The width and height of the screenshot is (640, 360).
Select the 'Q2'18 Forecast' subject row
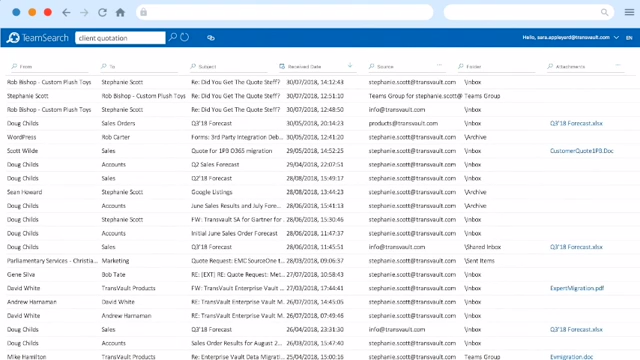(x=211, y=178)
